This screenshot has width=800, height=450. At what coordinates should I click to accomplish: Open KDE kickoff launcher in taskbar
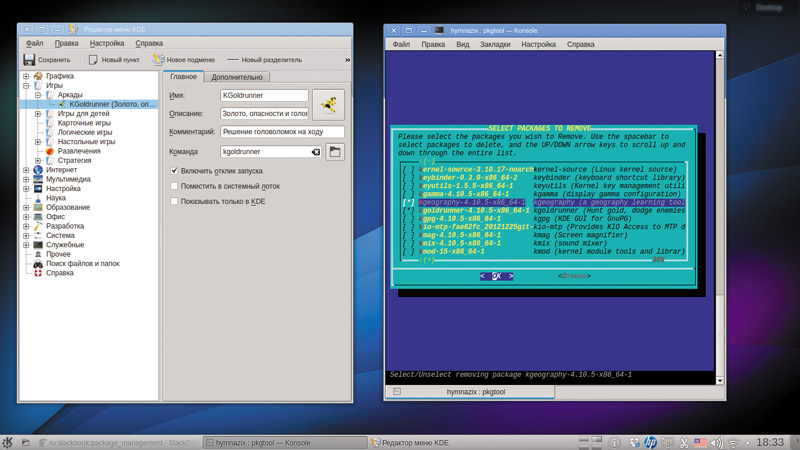click(x=7, y=442)
